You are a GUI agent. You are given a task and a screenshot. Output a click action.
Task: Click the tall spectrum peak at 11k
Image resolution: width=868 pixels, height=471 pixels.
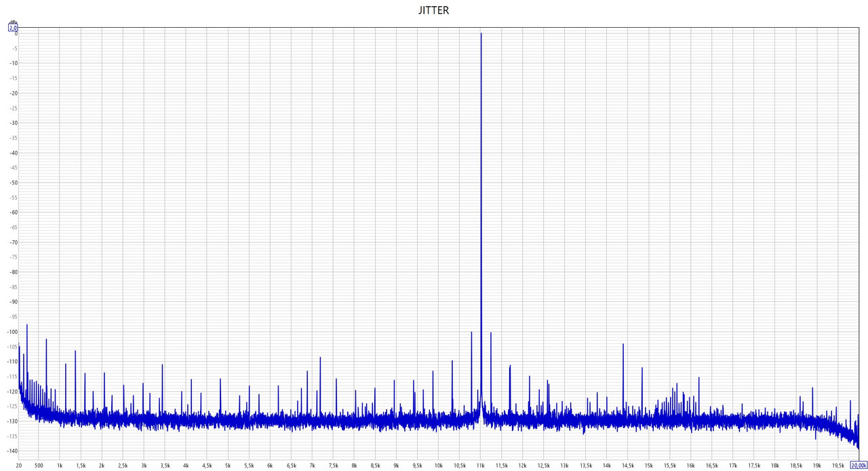[x=481, y=224]
